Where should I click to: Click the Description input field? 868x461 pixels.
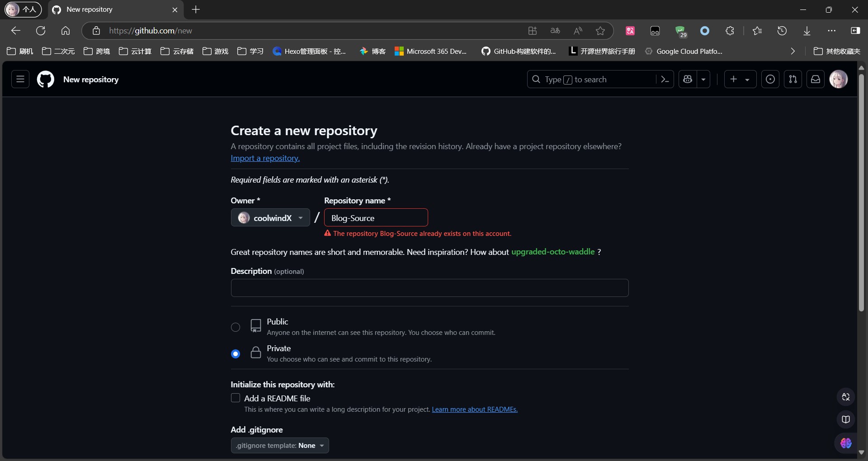(429, 288)
